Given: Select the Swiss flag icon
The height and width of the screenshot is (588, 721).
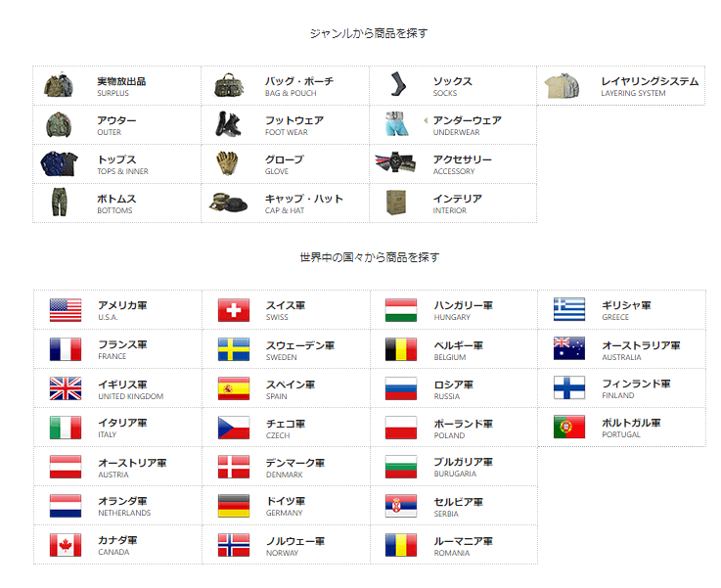Looking at the screenshot, I should coord(234,310).
